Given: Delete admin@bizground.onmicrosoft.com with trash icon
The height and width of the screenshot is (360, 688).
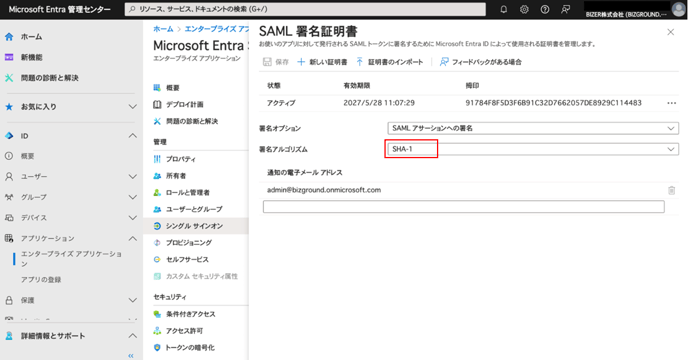Looking at the screenshot, I should click(671, 190).
